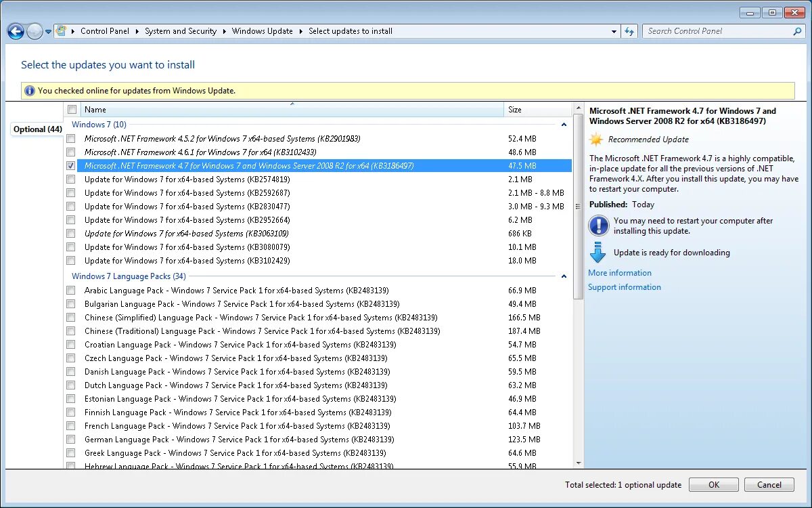
Task: Toggle the select-all checkbox in header
Action: click(x=72, y=110)
